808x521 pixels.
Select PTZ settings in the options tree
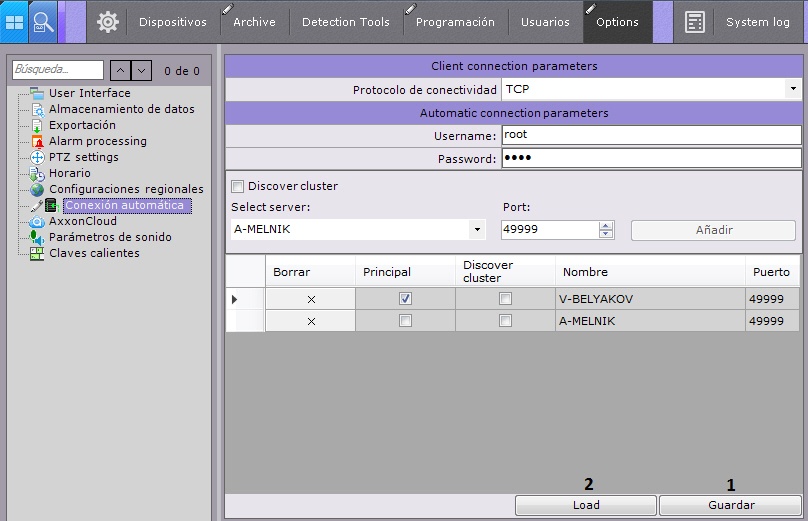click(x=83, y=157)
